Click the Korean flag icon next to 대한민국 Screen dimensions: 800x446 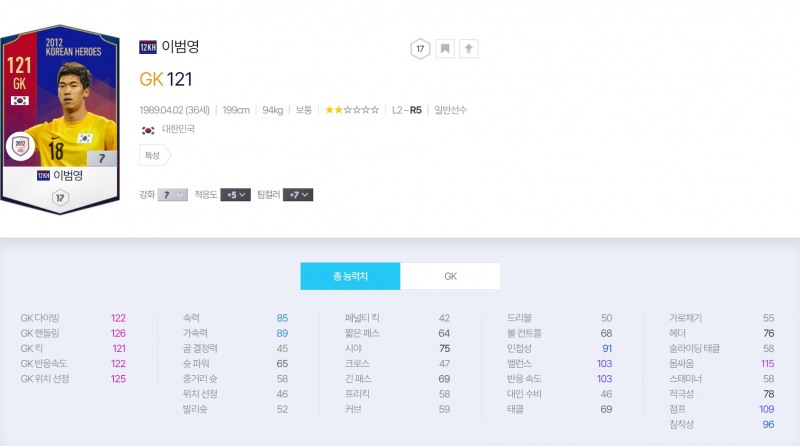pyautogui.click(x=148, y=130)
